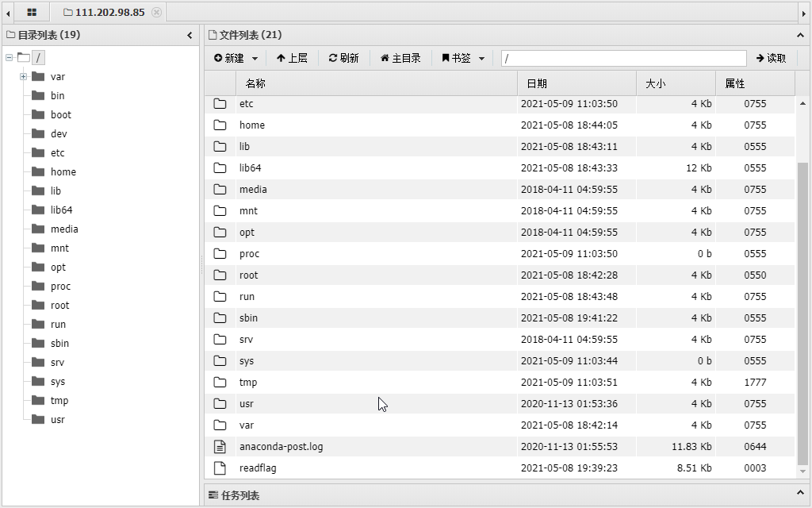Select sbin row in file list
The width and height of the screenshot is (812, 508).
(500, 318)
